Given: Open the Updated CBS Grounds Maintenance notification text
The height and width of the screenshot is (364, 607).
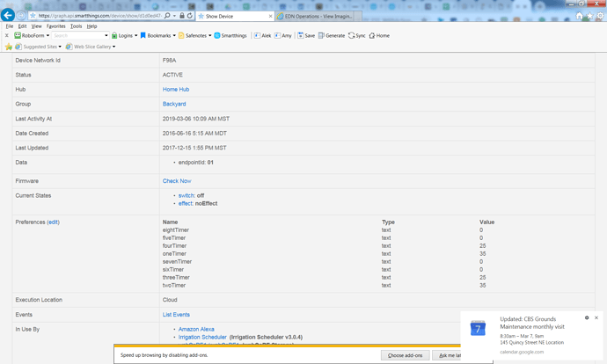Looking at the screenshot, I should pos(532,323).
